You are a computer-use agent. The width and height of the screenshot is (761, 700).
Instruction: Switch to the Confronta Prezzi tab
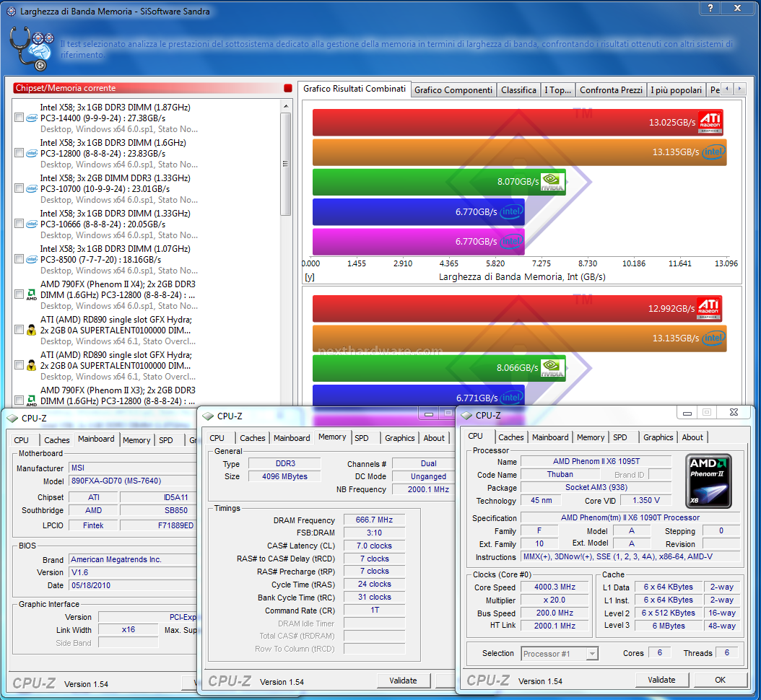tap(611, 90)
